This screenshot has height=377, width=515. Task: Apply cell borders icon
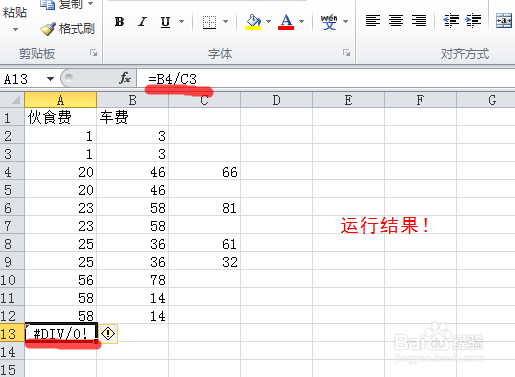[x=210, y=22]
